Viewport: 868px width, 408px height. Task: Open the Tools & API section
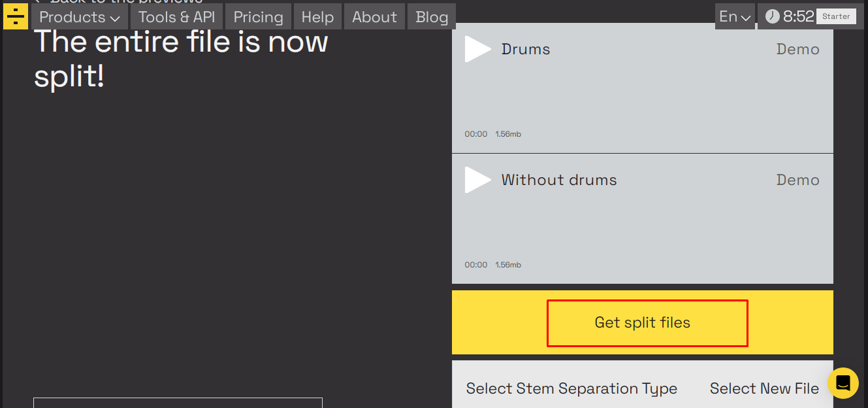click(176, 16)
